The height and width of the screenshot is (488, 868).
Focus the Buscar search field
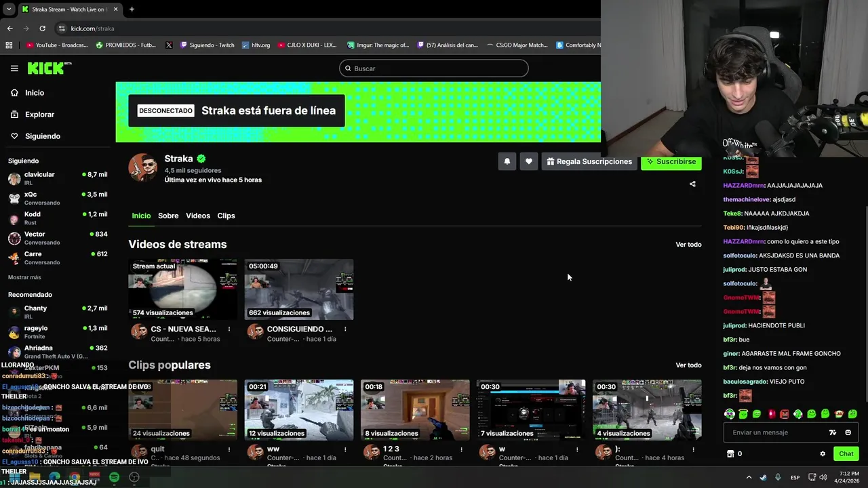[x=434, y=68]
